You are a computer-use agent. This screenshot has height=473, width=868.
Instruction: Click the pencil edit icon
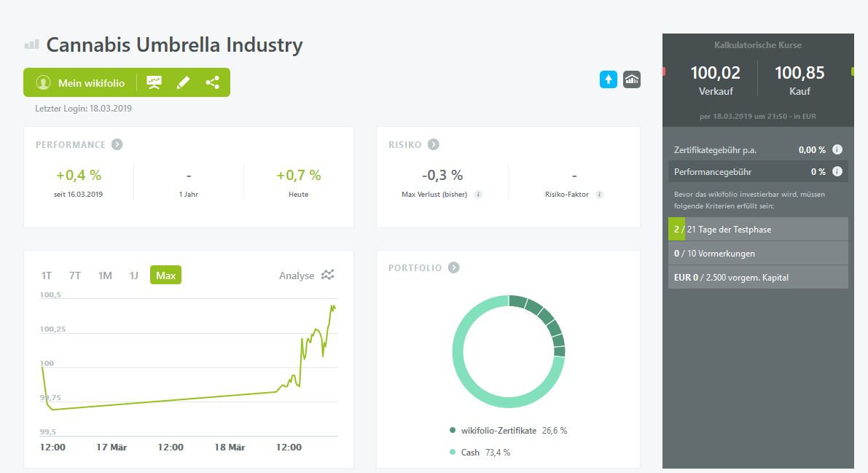(x=183, y=82)
